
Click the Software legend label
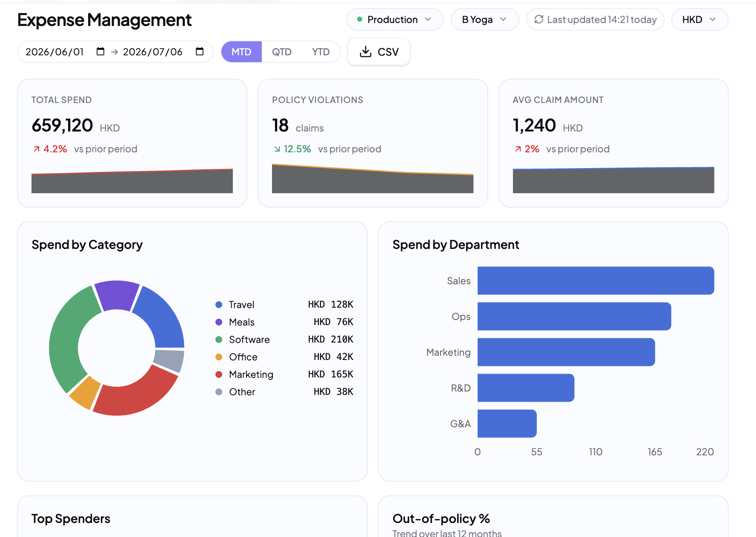coord(249,340)
